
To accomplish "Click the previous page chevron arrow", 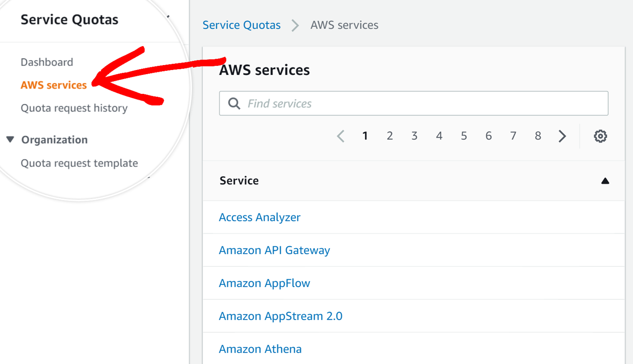I will coord(340,135).
